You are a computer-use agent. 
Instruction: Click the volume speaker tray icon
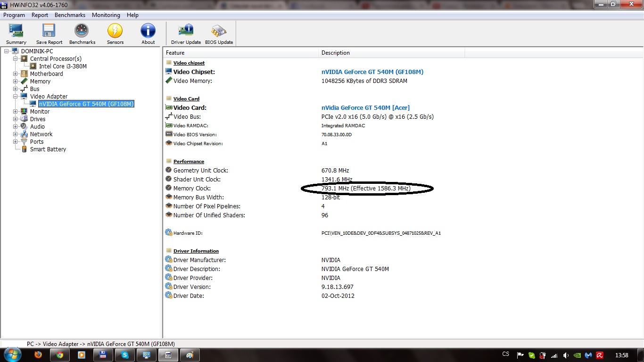click(566, 355)
